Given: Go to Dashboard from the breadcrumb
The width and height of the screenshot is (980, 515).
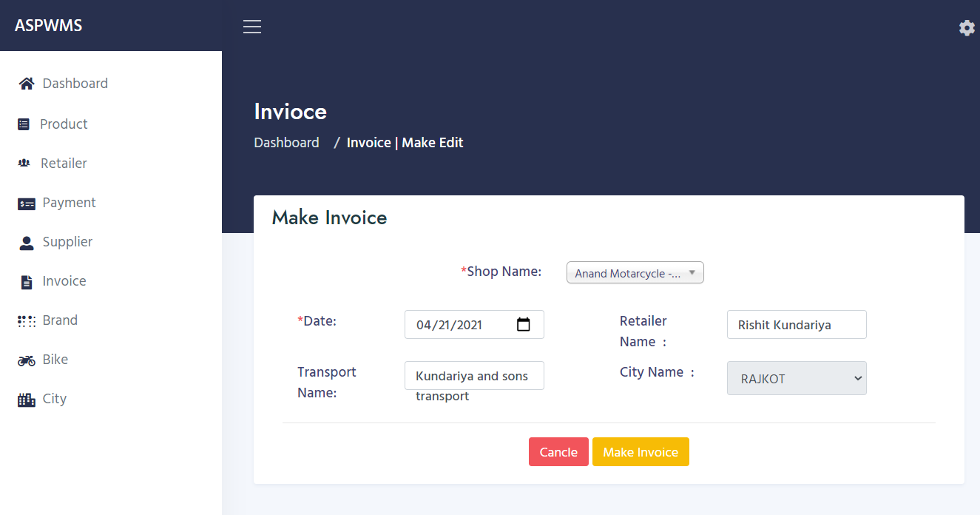Looking at the screenshot, I should click(x=286, y=142).
